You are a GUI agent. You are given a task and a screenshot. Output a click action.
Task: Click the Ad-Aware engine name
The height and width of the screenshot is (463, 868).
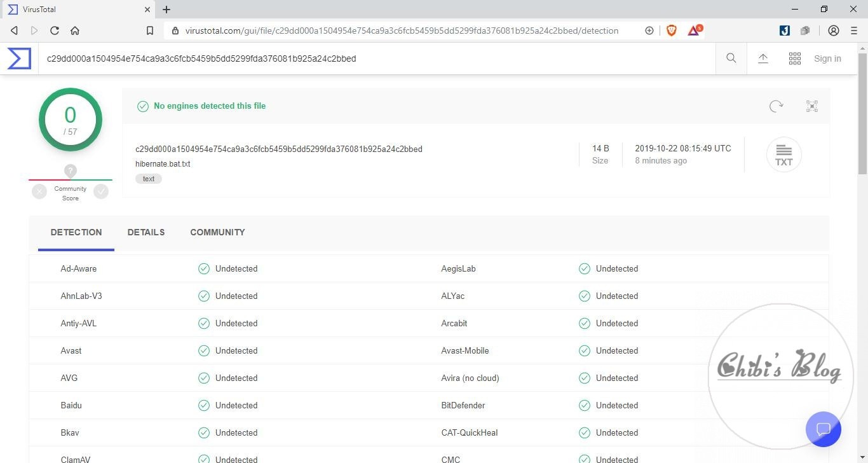tap(79, 268)
